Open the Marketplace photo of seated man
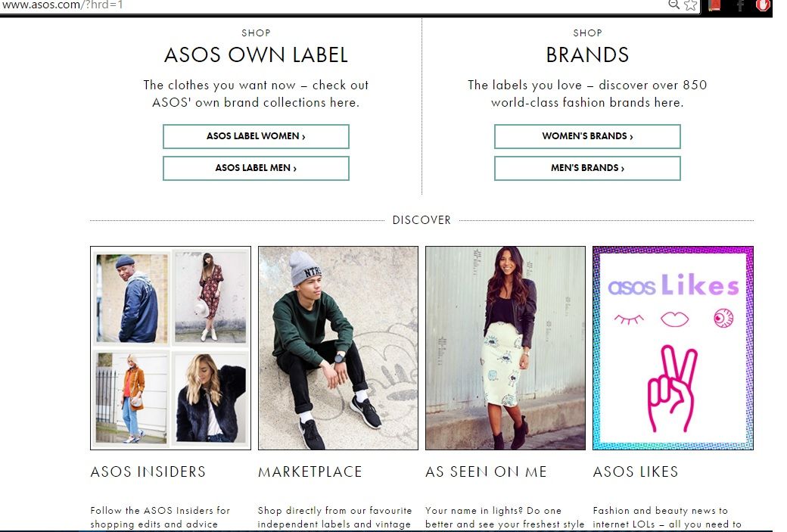This screenshot has height=532, width=787. [x=338, y=348]
